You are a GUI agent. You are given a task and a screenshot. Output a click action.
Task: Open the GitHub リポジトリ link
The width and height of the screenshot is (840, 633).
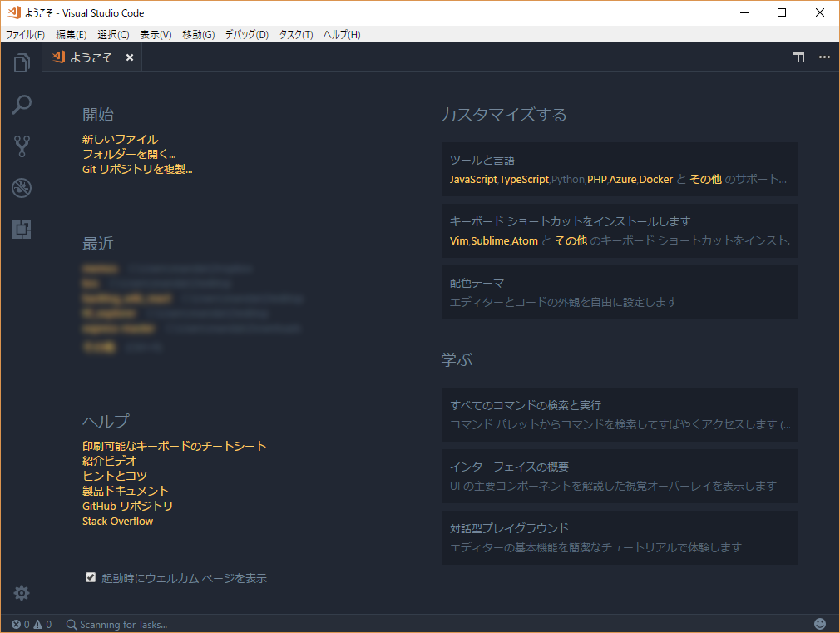(x=127, y=506)
